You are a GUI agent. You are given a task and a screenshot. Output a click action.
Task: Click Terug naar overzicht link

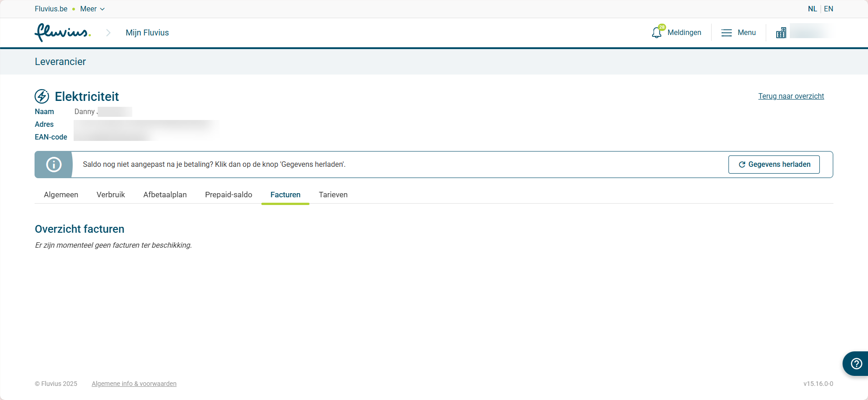pyautogui.click(x=791, y=96)
